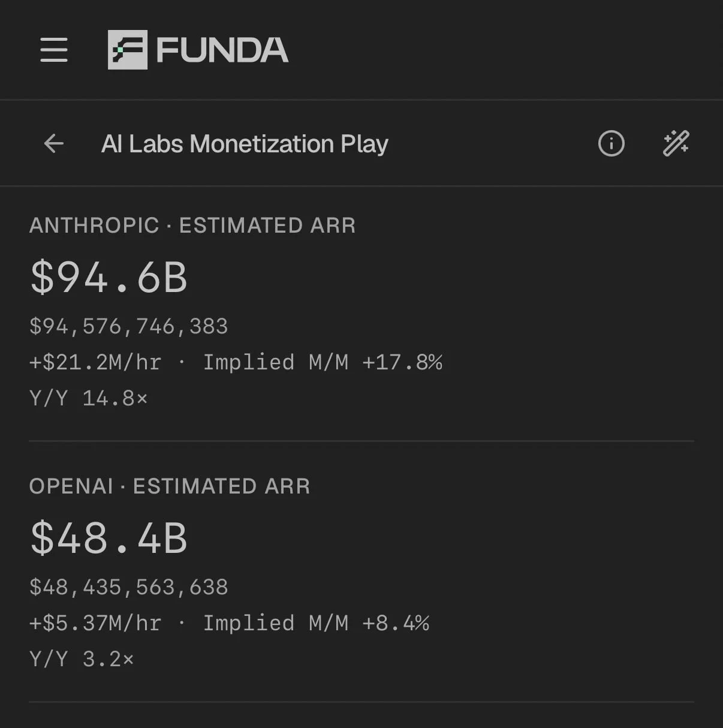
Task: Click the +$21.2M/hr growth rate
Action: 95,362
